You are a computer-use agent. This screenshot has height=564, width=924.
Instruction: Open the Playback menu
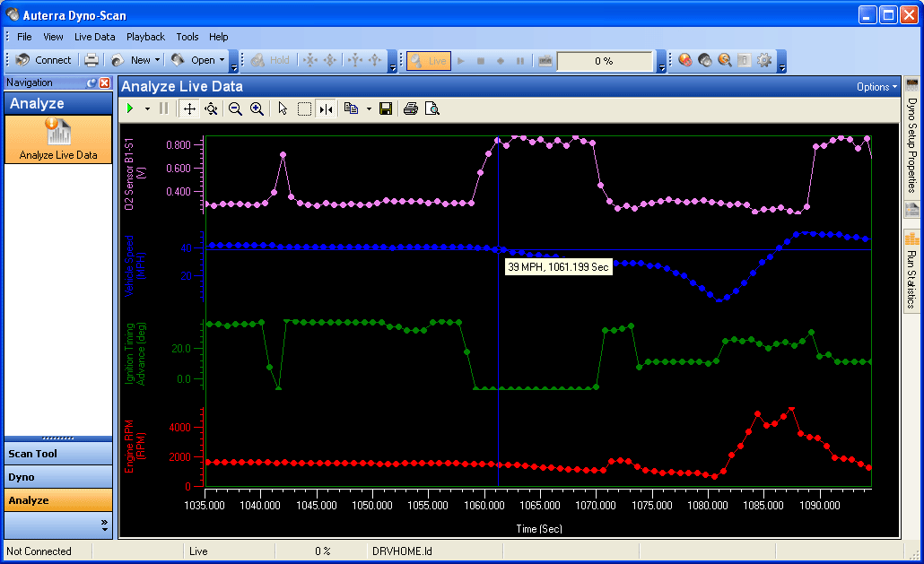[145, 37]
